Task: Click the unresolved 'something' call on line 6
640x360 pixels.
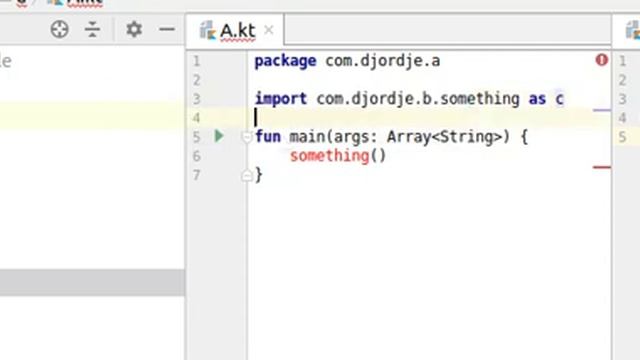Action: (x=329, y=156)
